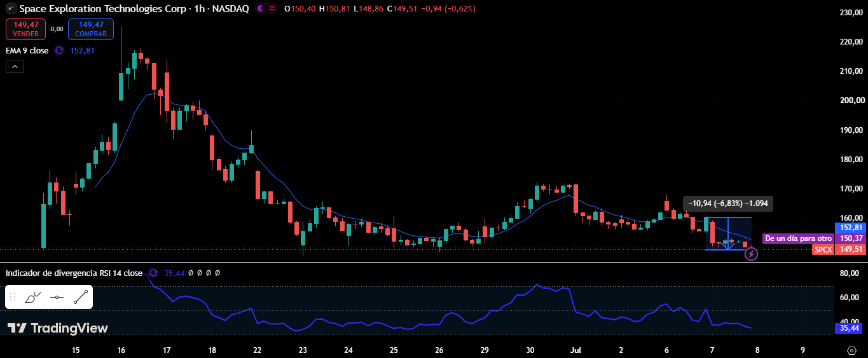Open chart settings hexagon icon at bottom right
The width and height of the screenshot is (868, 358).
pyautogui.click(x=851, y=350)
